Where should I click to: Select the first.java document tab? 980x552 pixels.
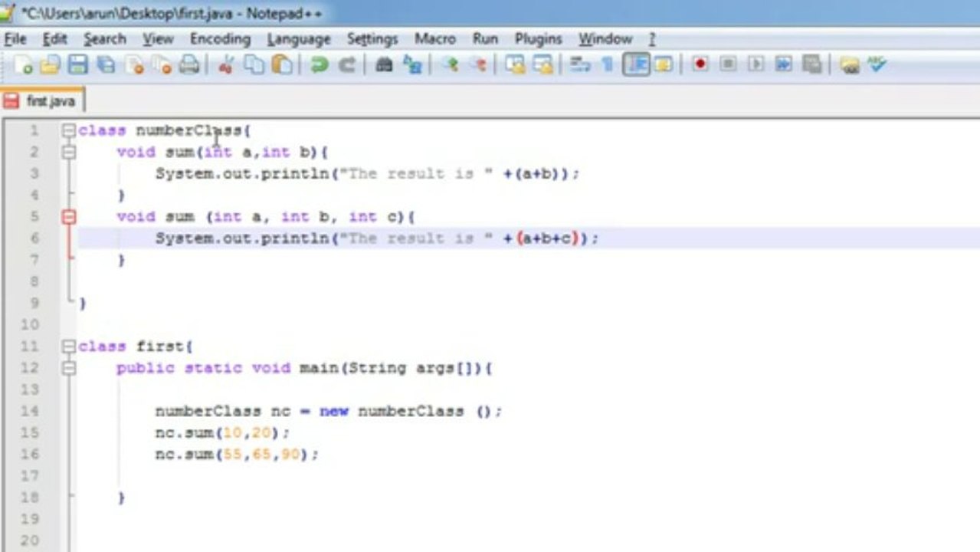[42, 101]
